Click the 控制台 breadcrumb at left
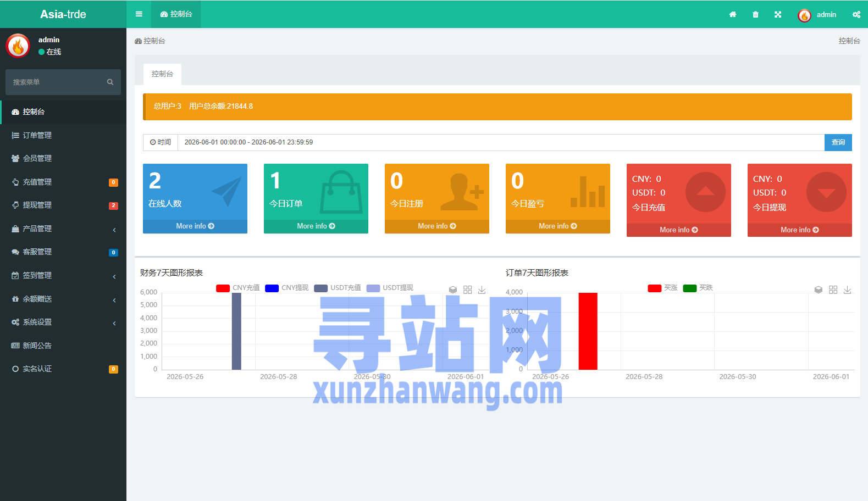Viewport: 868px width, 501px height. 150,41
